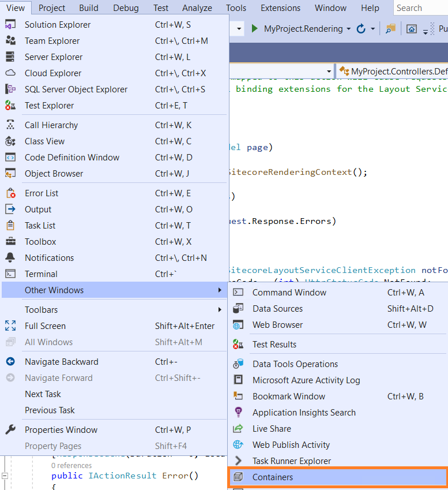Click the Server Explorer icon
This screenshot has height=490, width=448.
pyautogui.click(x=10, y=57)
